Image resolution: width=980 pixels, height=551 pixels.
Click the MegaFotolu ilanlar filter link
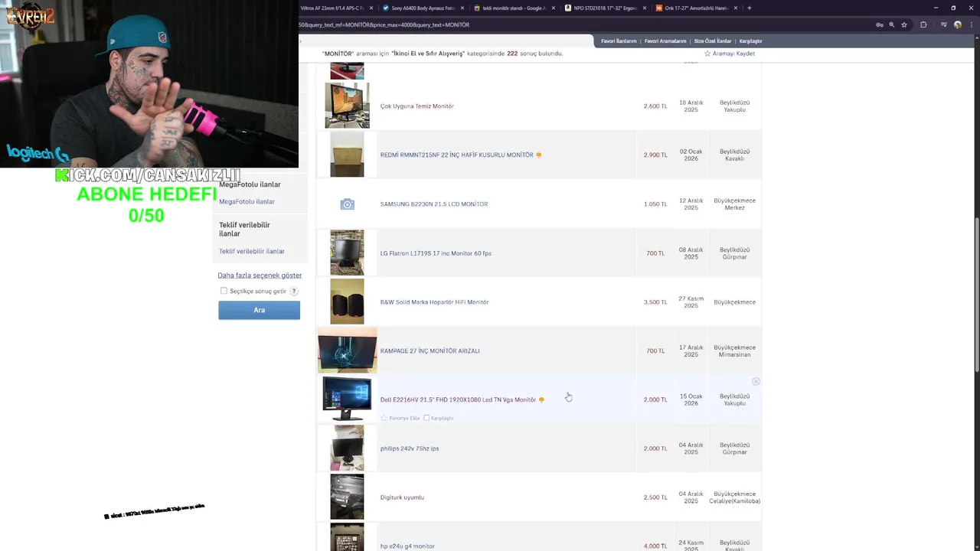click(x=247, y=202)
